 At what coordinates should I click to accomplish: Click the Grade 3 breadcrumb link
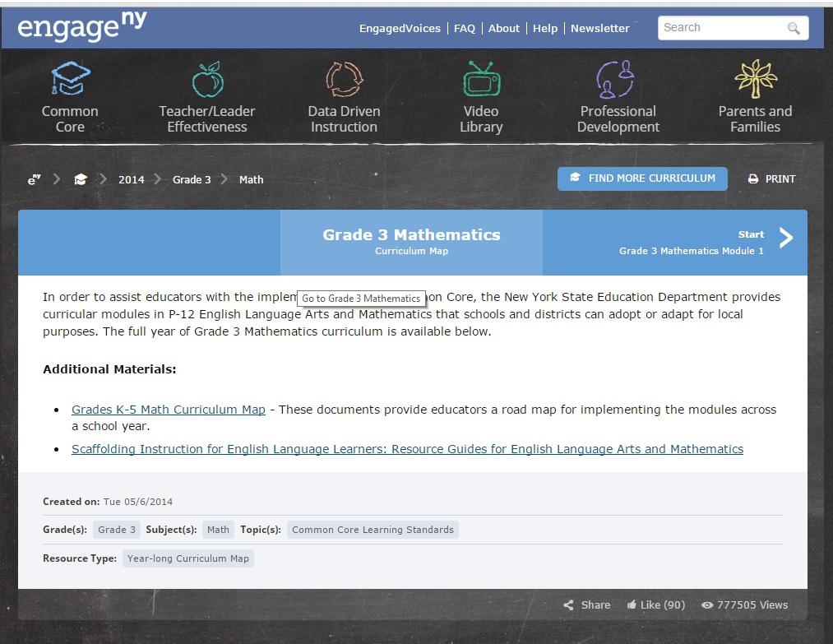click(x=192, y=179)
